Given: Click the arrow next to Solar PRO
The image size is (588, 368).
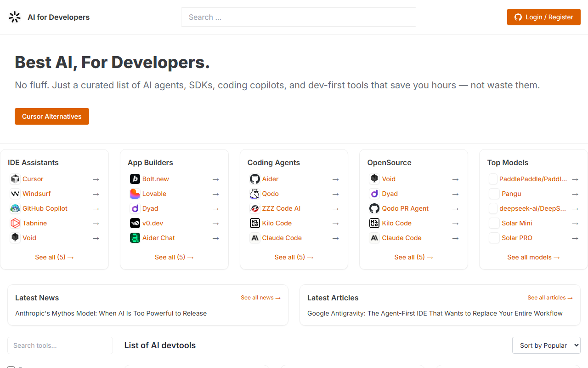Looking at the screenshot, I should coord(575,238).
